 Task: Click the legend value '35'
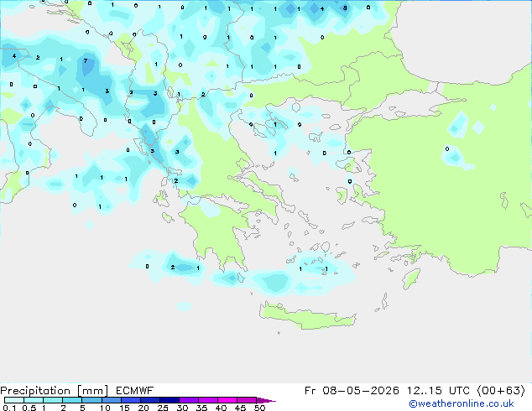tap(201, 408)
